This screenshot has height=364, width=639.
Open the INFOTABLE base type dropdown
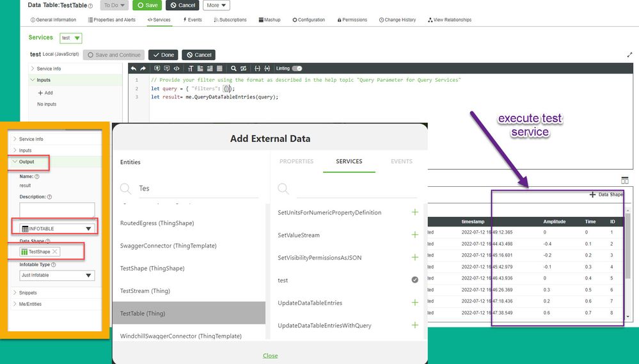[57, 228]
